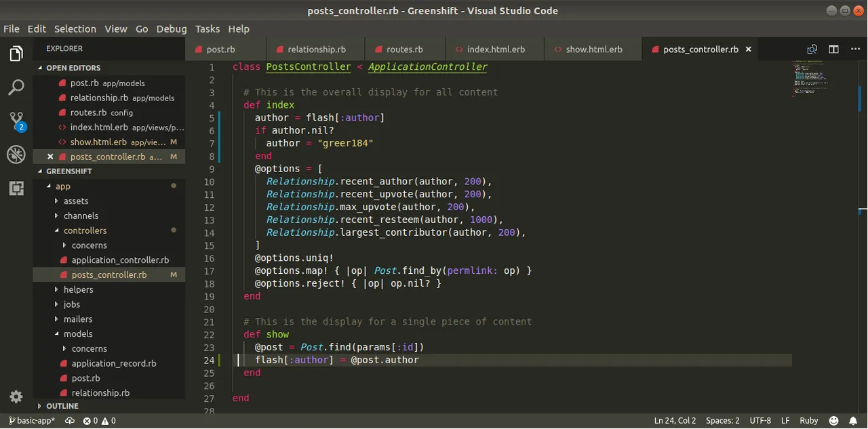This screenshot has height=429, width=868.
Task: Expand the jobs folder
Action: tap(109, 304)
